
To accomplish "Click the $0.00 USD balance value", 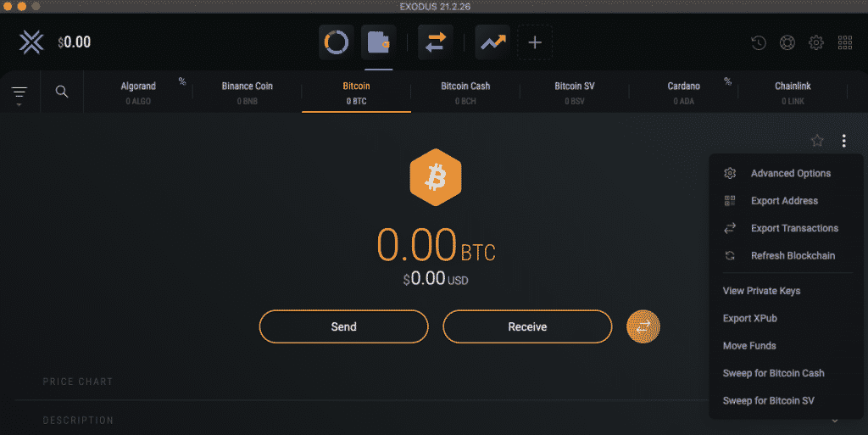I will pos(436,278).
